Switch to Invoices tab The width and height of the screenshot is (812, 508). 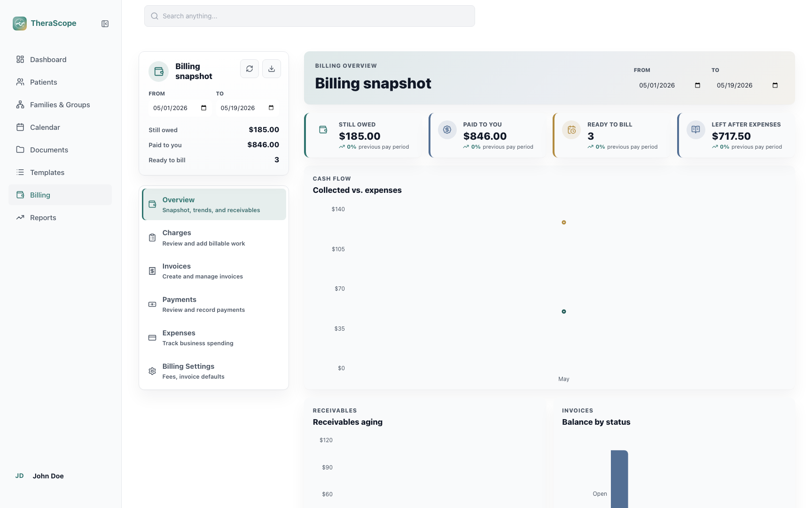[x=214, y=271]
